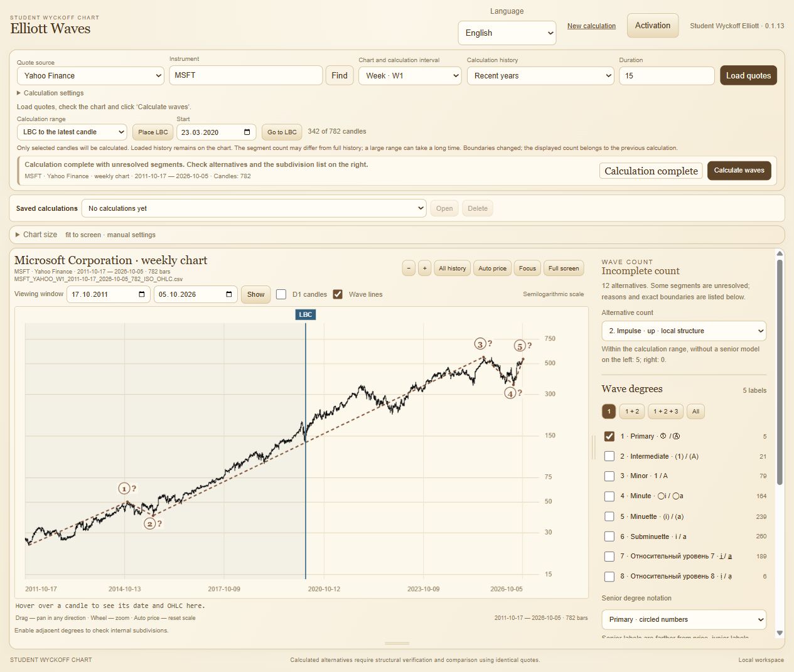Select wave degree preset 1 + 2

click(632, 412)
